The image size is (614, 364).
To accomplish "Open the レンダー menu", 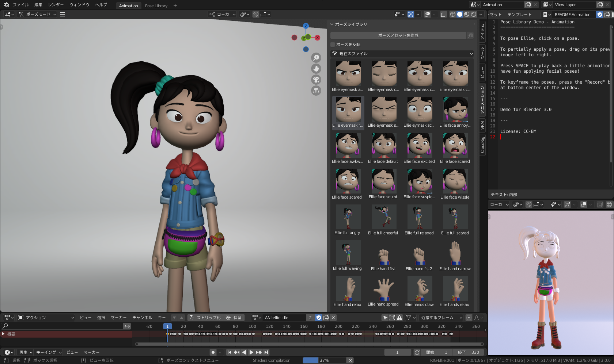I will [x=56, y=5].
